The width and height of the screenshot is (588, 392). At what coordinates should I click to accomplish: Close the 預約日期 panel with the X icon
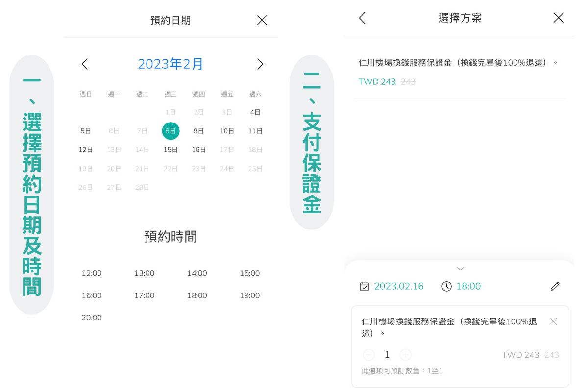[262, 20]
